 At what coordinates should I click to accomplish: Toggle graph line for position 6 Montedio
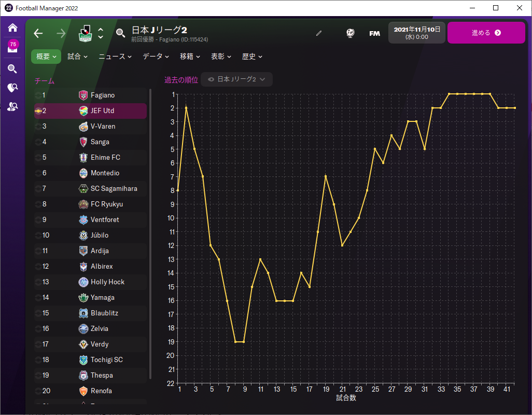[x=38, y=173]
